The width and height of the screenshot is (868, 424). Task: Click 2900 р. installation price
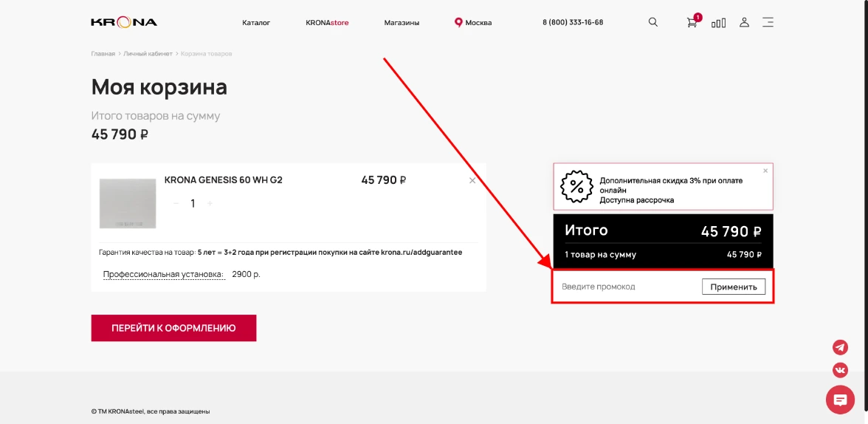pos(246,274)
